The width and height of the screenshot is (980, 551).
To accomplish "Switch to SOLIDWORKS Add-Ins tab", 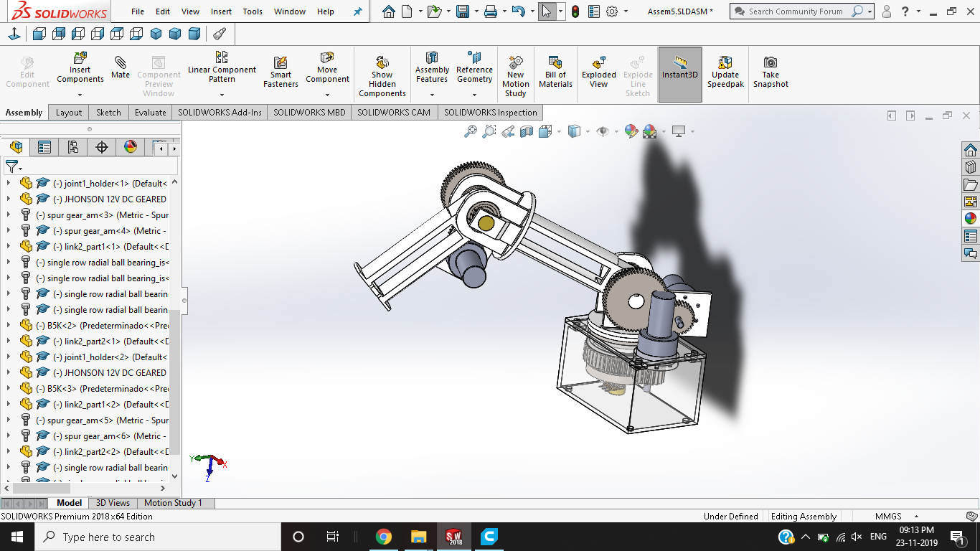I will [220, 112].
